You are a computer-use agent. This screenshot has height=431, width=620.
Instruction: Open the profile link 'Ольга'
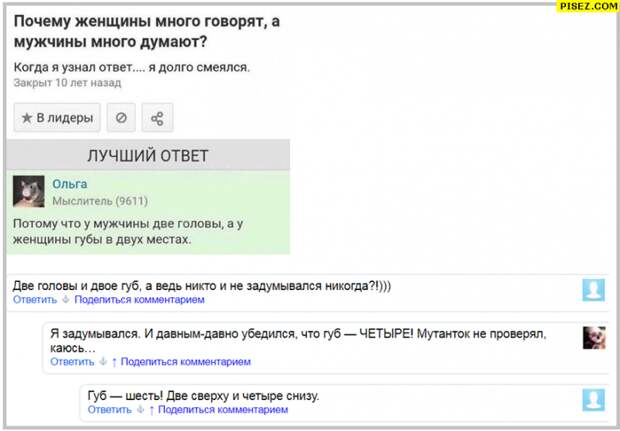point(70,184)
